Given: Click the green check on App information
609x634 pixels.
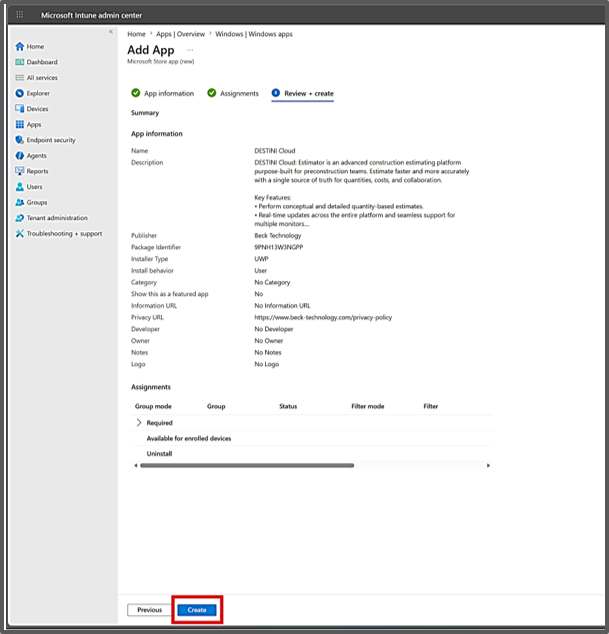Looking at the screenshot, I should click(136, 93).
